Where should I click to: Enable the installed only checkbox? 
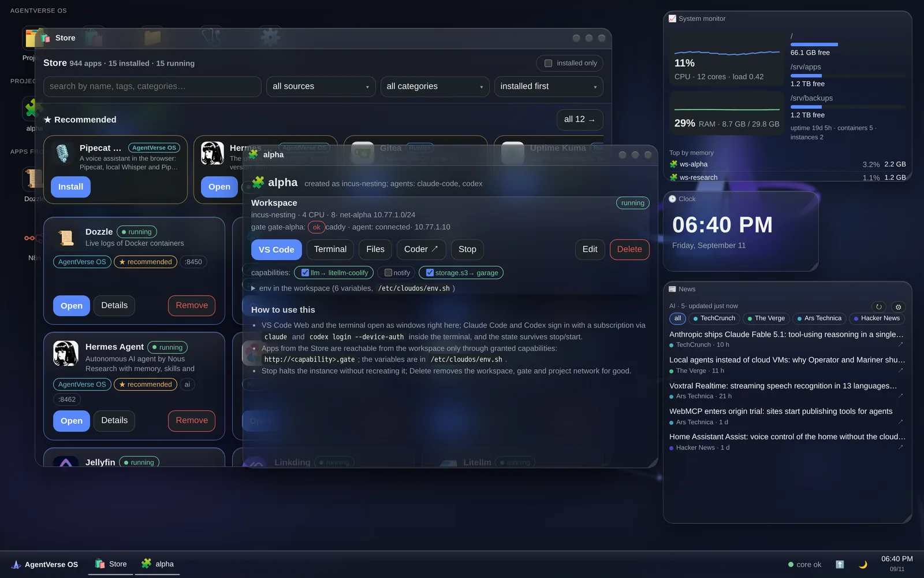549,63
